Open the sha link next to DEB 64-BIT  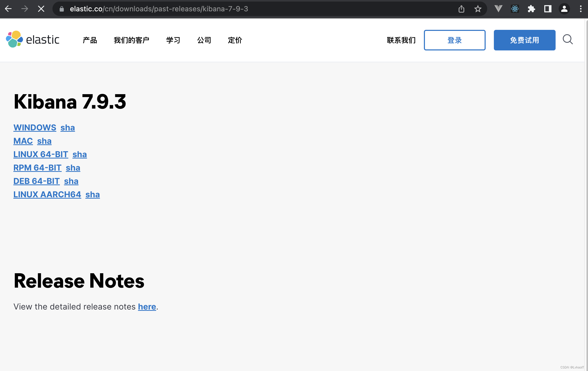tap(71, 181)
